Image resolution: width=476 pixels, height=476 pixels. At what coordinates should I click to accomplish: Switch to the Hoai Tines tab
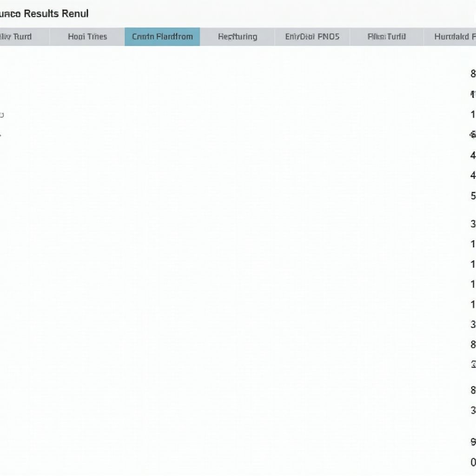point(87,37)
